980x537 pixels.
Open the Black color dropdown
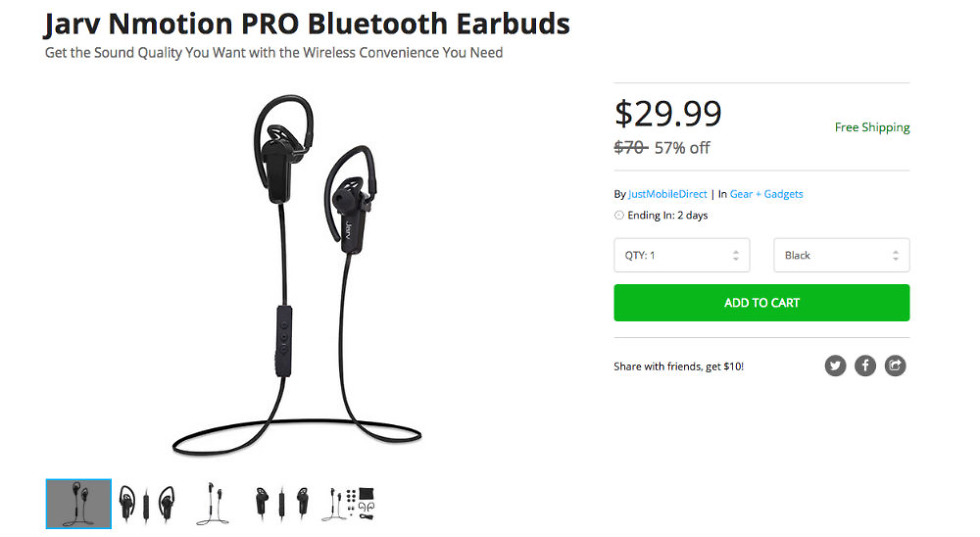tap(841, 255)
